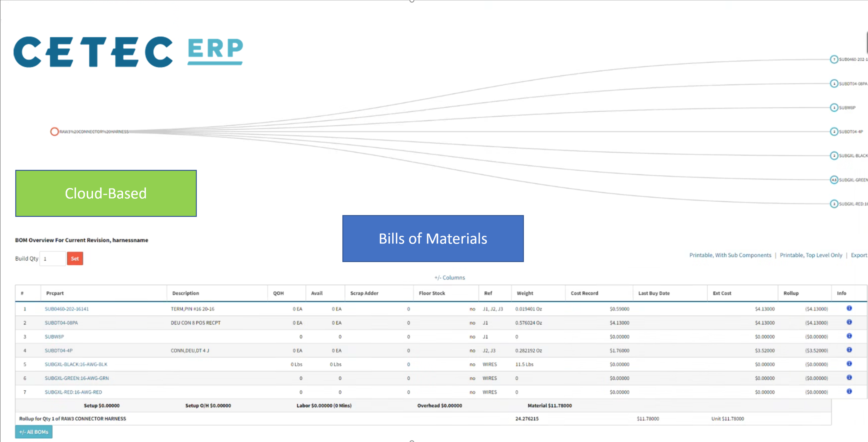Click info icon for SUBDT04-08PA row
868x442 pixels.
tap(849, 322)
